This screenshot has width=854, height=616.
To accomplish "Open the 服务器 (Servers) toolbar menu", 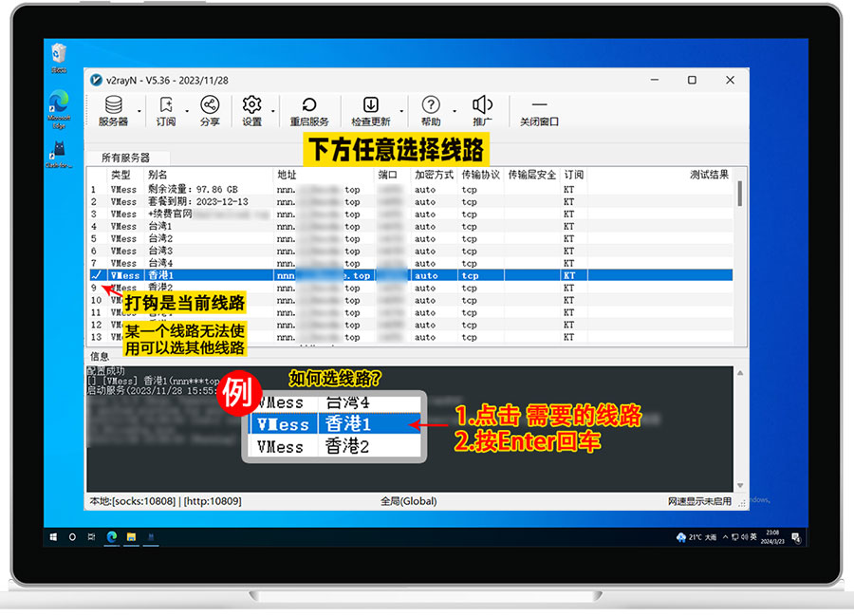I will point(113,110).
